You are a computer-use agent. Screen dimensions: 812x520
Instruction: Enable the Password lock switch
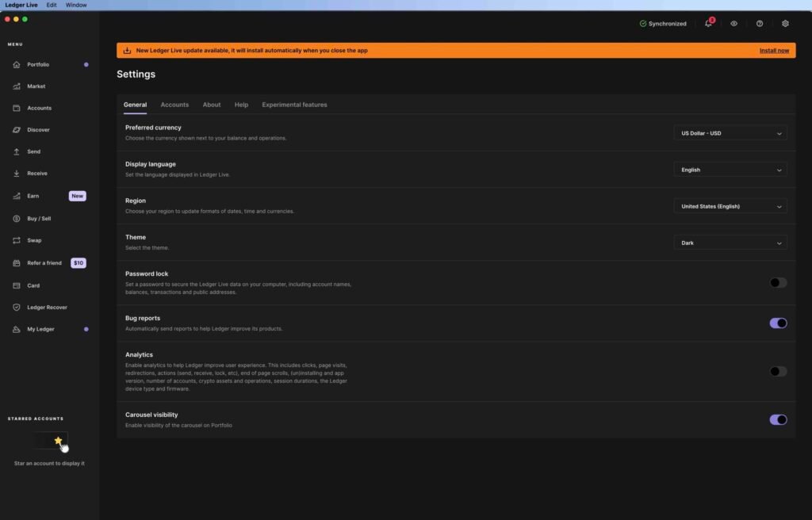click(x=778, y=283)
